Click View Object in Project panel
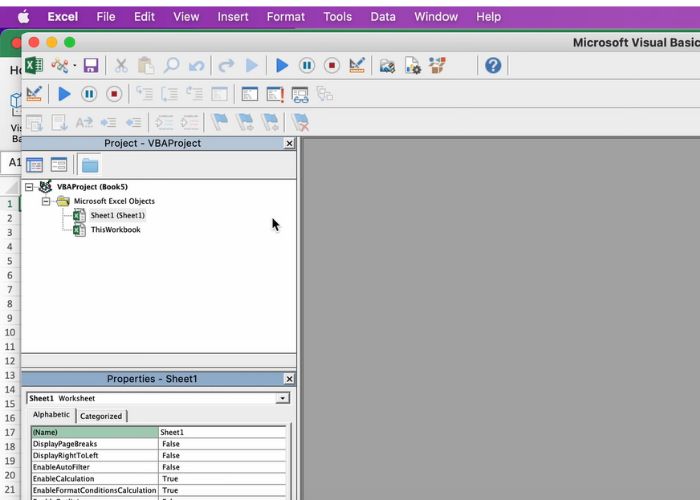Image resolution: width=700 pixels, height=500 pixels. click(x=58, y=165)
